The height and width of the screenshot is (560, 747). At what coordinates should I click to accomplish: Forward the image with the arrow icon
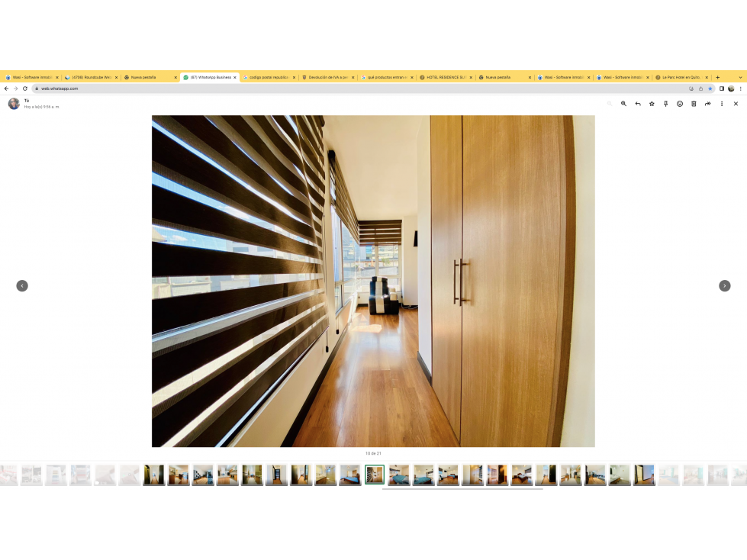tap(708, 104)
